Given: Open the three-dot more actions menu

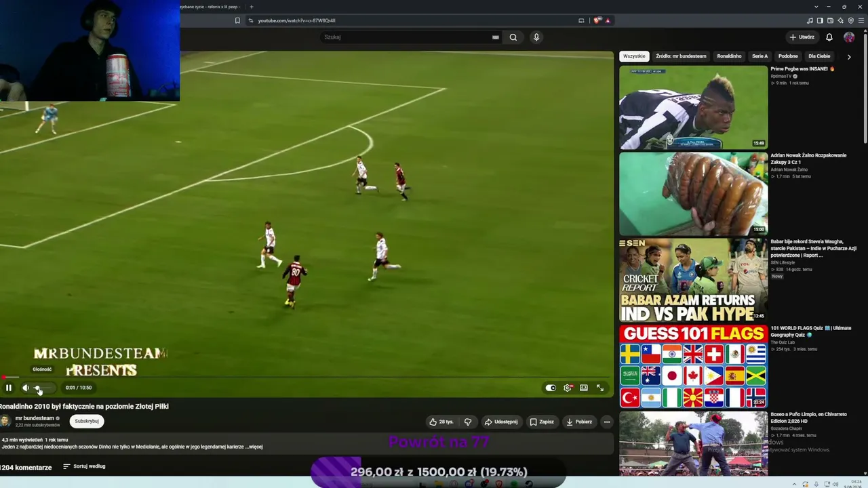Looking at the screenshot, I should coord(607,422).
